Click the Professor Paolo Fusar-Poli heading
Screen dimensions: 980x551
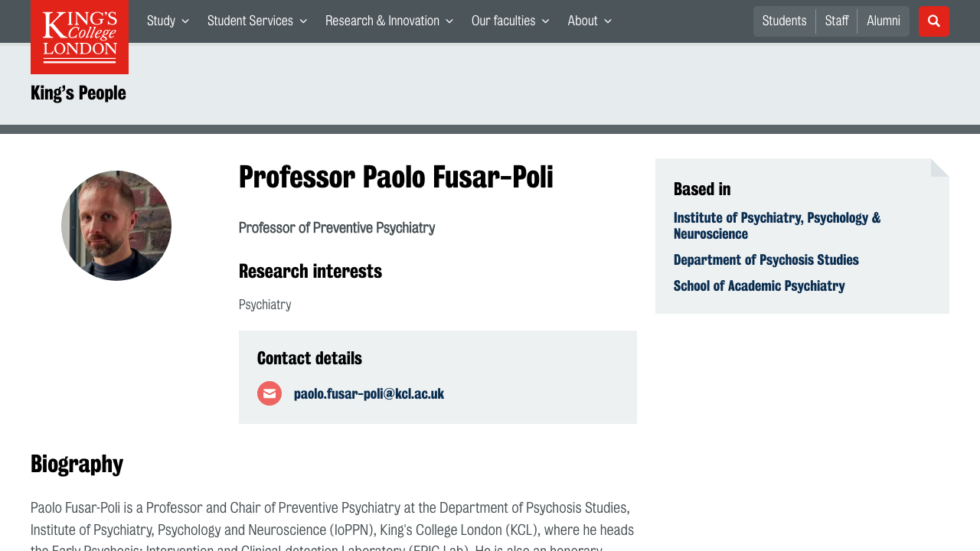point(396,178)
